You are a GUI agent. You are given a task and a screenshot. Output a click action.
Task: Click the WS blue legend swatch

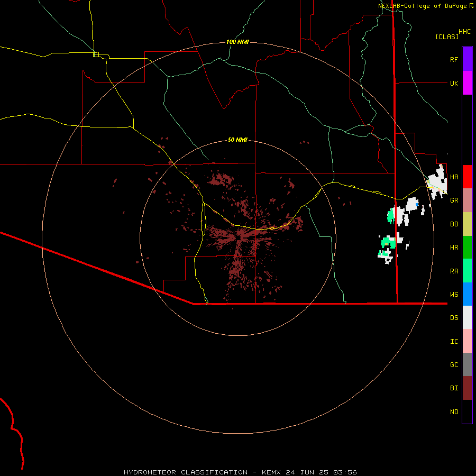click(x=467, y=294)
